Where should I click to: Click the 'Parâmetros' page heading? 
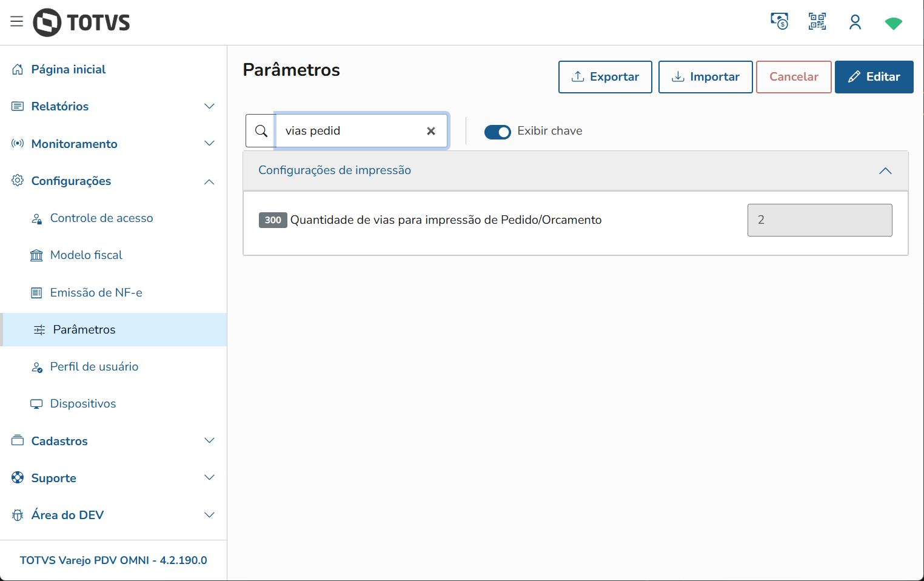point(292,70)
